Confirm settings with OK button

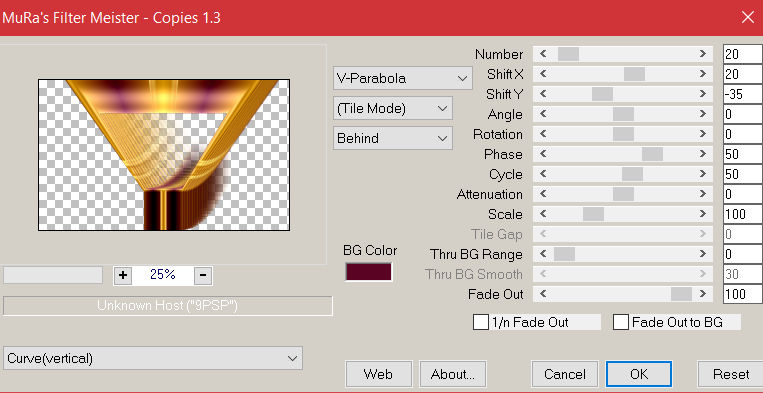pyautogui.click(x=639, y=374)
